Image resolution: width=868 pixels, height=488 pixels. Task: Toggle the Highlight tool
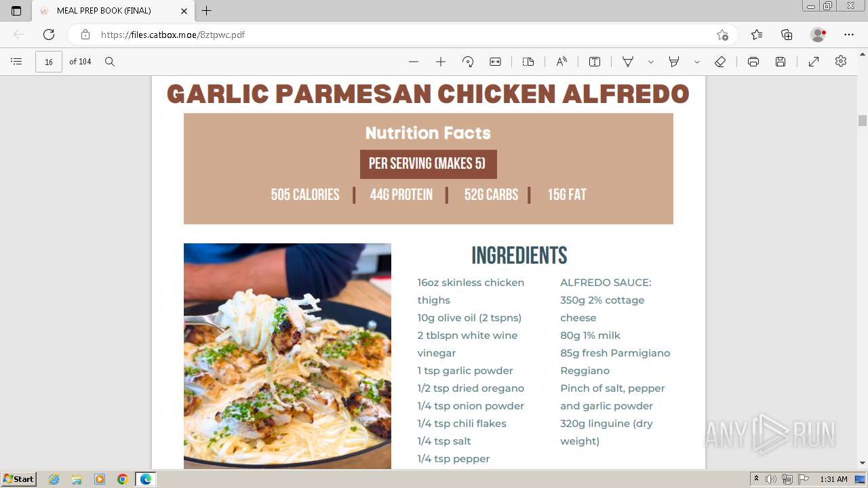click(x=674, y=62)
